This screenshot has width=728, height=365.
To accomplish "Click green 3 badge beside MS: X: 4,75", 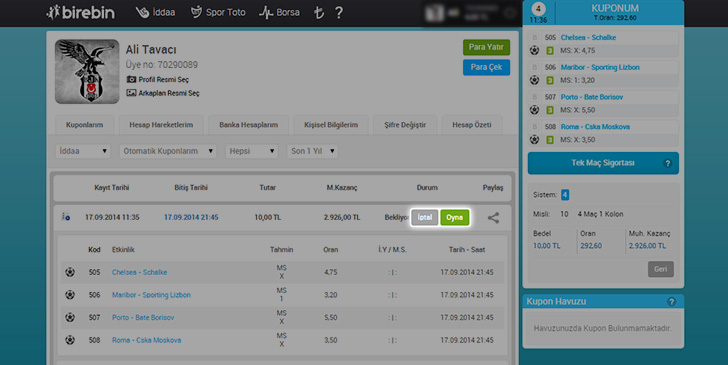I will click(550, 51).
